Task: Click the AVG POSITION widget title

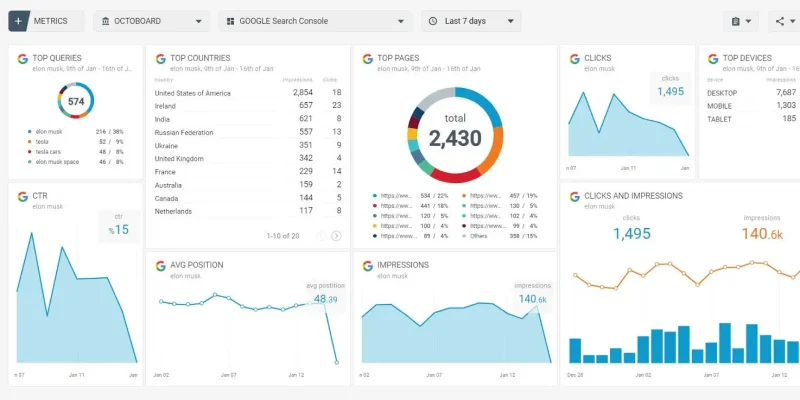Action: (196, 265)
